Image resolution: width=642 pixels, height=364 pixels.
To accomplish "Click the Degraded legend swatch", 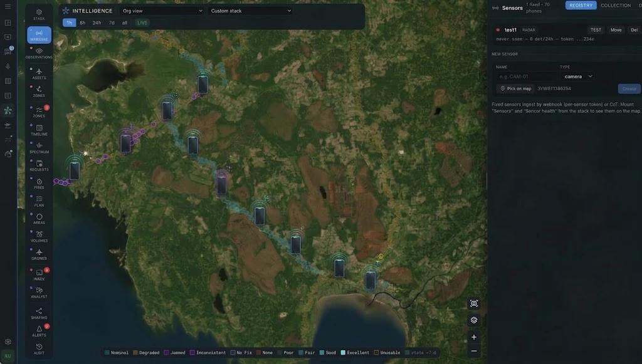I will pyautogui.click(x=135, y=353).
